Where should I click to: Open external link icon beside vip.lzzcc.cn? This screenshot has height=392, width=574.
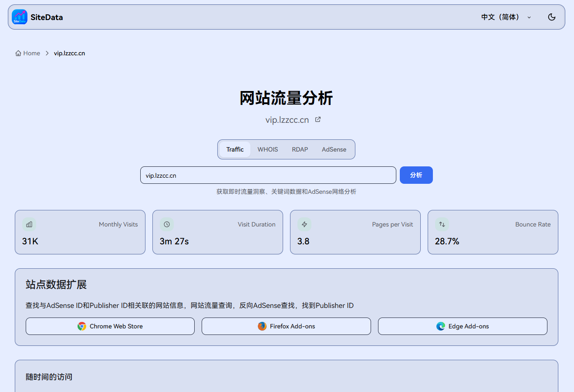[x=318, y=119]
